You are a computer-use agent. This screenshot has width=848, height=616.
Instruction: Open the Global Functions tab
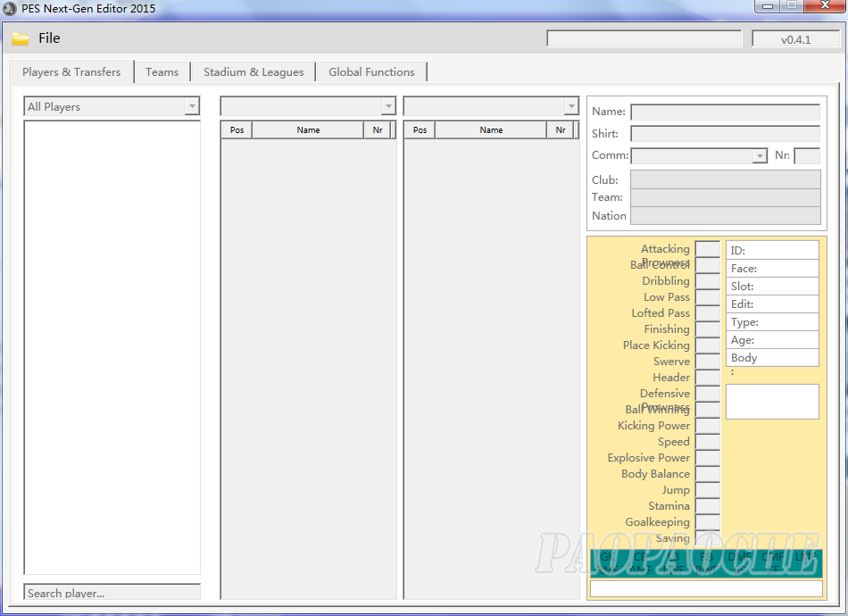tap(371, 72)
